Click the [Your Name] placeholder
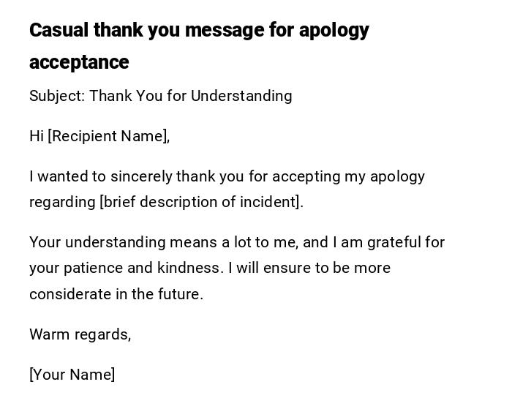This screenshot has height=420, width=512. point(72,375)
